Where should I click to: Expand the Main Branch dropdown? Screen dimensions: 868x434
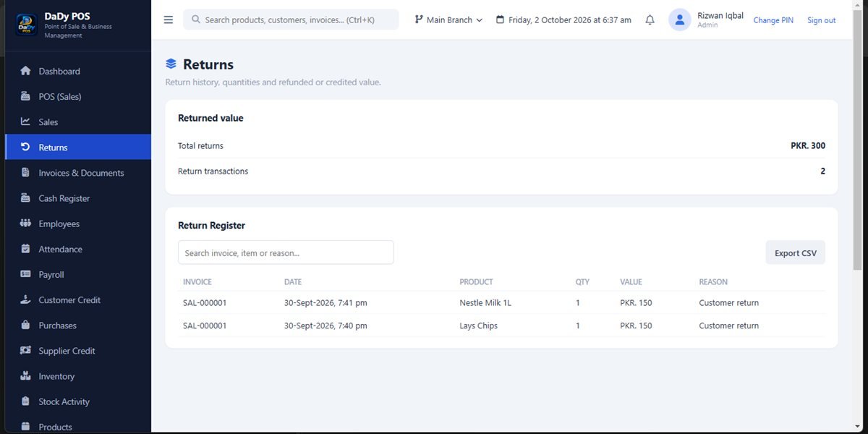tap(448, 20)
